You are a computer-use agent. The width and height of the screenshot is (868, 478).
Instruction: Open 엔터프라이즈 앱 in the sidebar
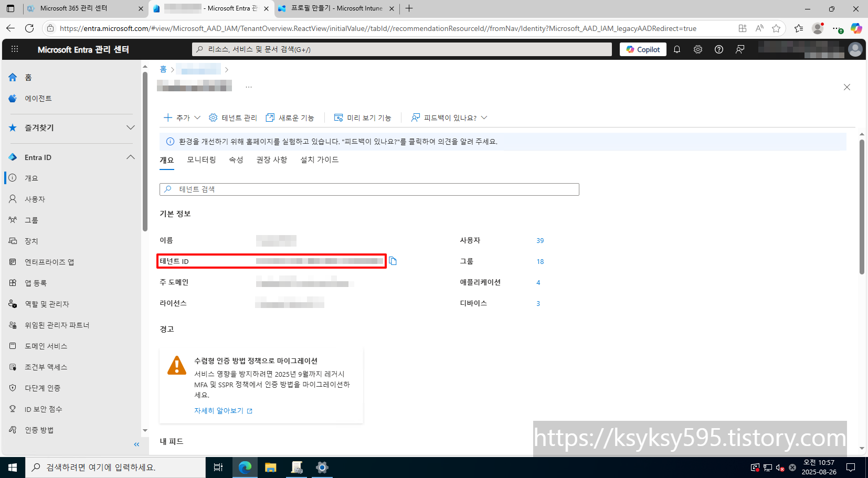coord(49,262)
